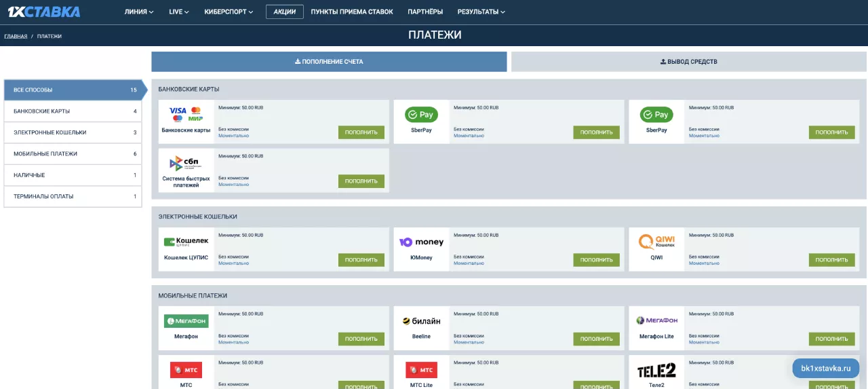Click ПОПОЛНИТЬ for Мегафон Lite

point(831,339)
